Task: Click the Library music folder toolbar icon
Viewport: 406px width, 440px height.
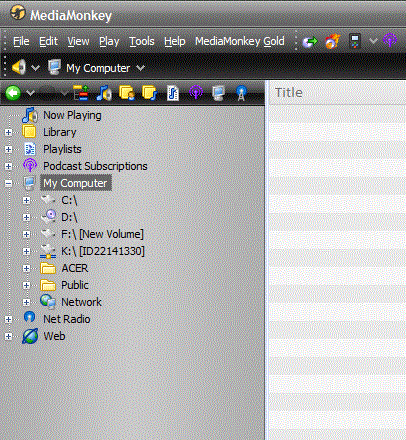Action: pyautogui.click(x=149, y=93)
